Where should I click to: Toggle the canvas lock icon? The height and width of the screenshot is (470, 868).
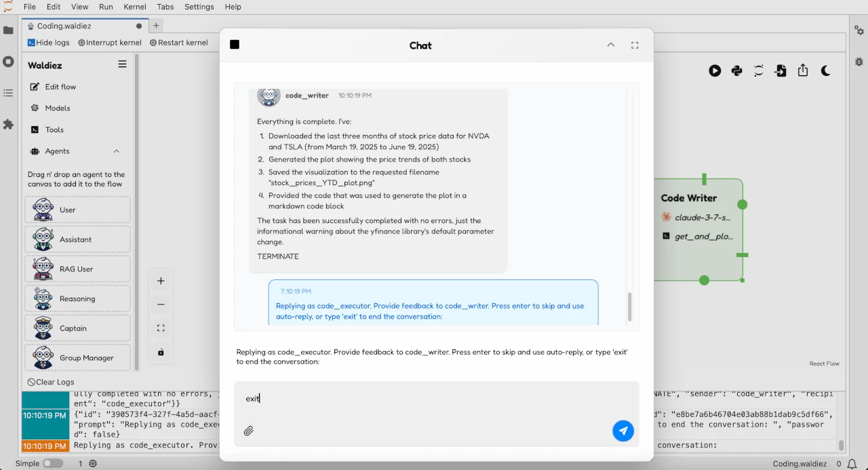[161, 352]
